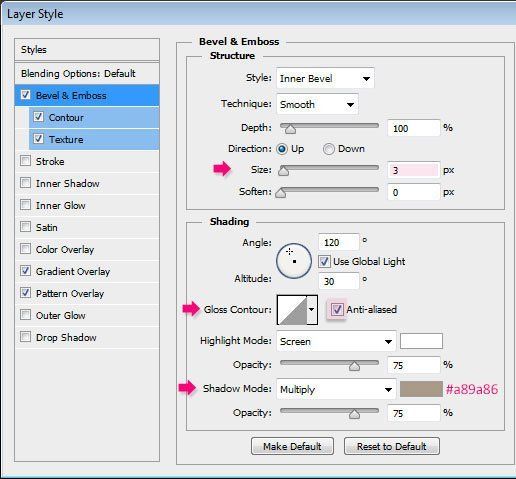Open the Shadow Mode beige color swatch
Image resolution: width=516 pixels, height=479 pixels.
coord(421,389)
